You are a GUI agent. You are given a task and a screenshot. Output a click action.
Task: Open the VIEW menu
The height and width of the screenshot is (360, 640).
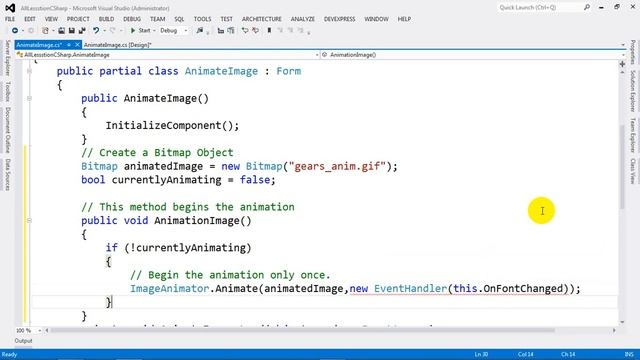(51, 19)
